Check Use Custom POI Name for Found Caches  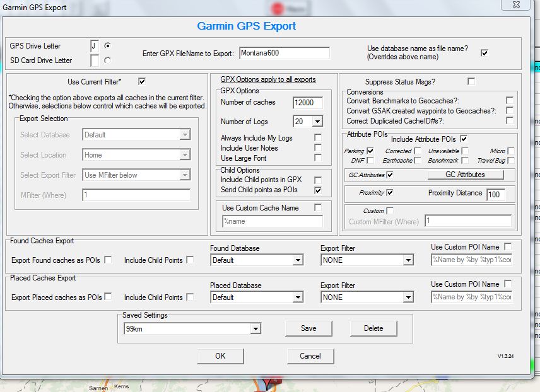(x=508, y=246)
